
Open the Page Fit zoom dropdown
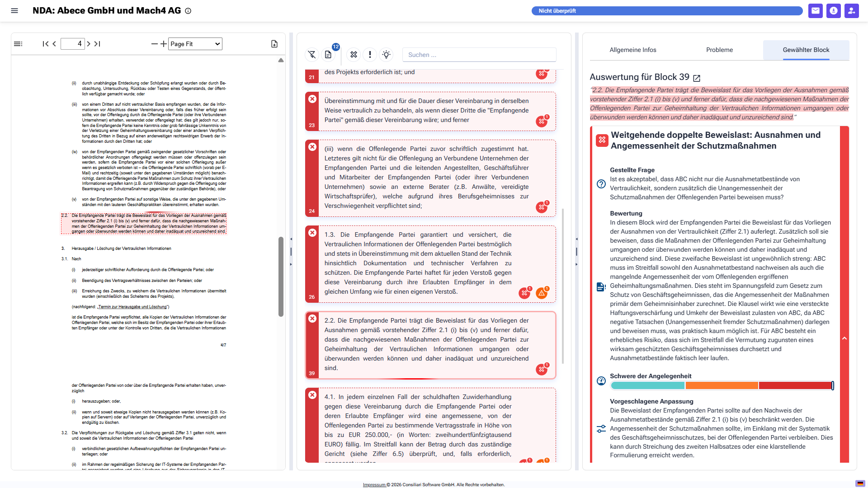[195, 44]
